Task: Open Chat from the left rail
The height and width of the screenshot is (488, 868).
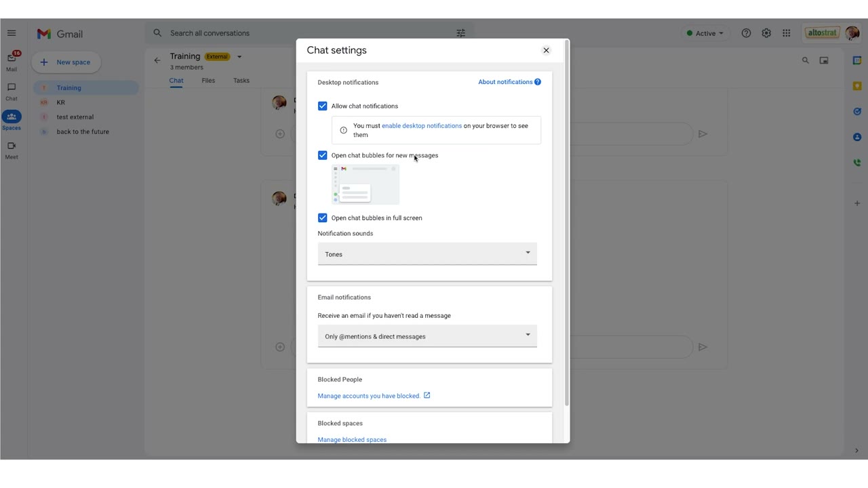Action: (x=12, y=91)
